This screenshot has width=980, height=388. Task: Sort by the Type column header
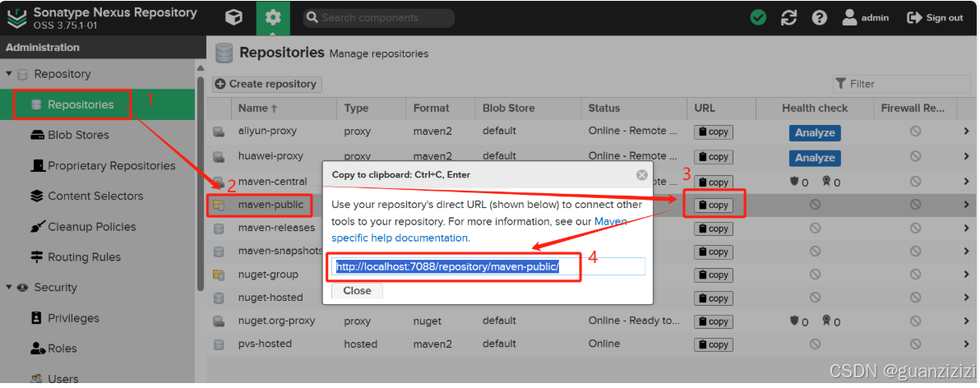pyautogui.click(x=372, y=108)
